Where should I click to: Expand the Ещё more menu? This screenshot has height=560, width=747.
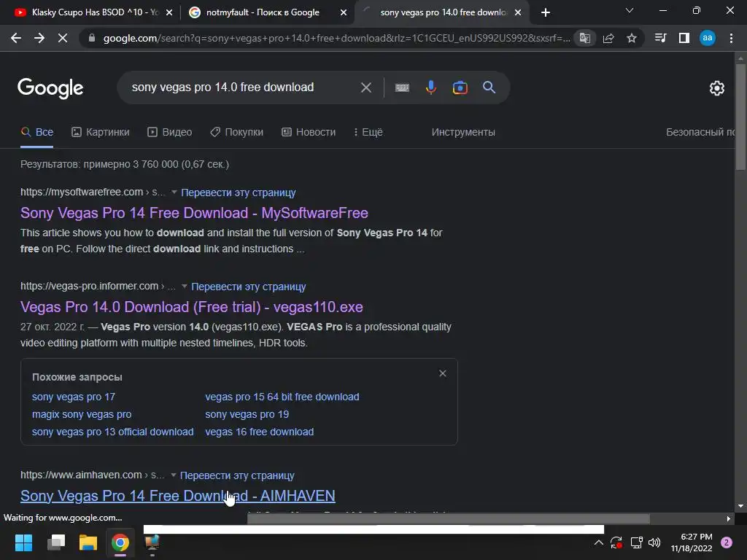pyautogui.click(x=368, y=132)
